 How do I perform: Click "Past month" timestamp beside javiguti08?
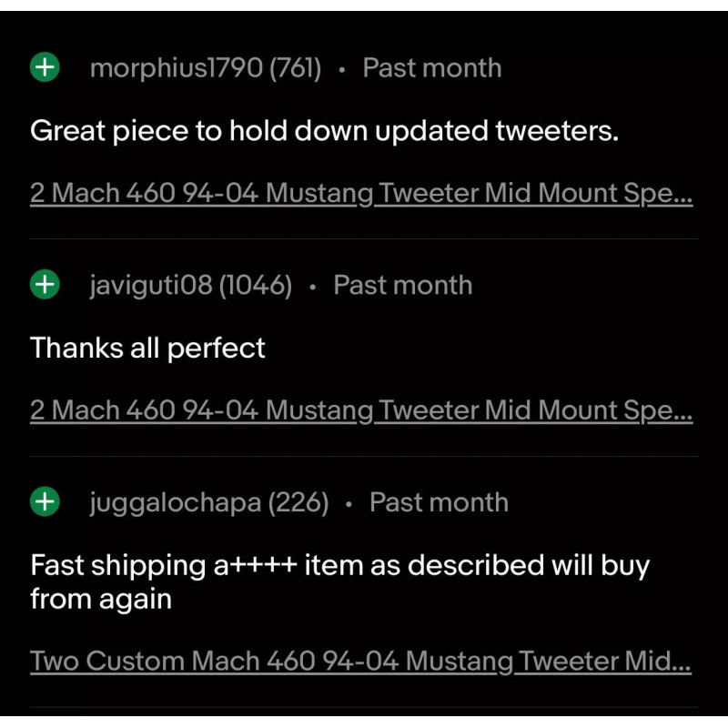tap(402, 285)
